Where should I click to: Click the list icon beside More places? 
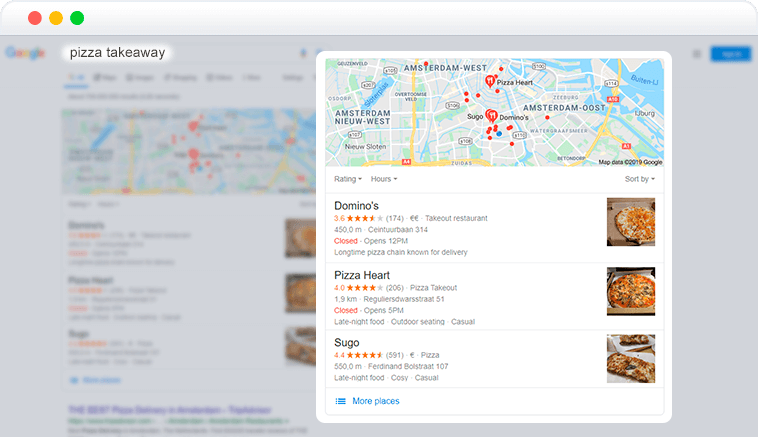[x=341, y=401]
